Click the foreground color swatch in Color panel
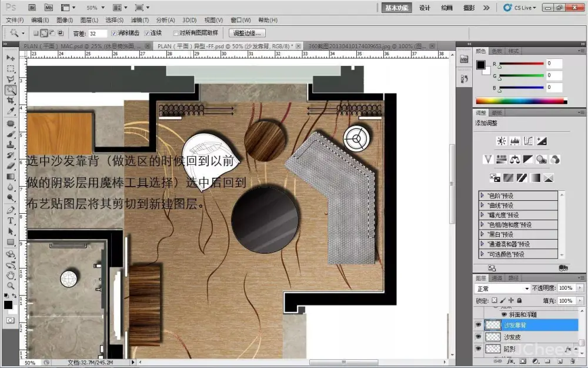The image size is (588, 368). point(481,64)
